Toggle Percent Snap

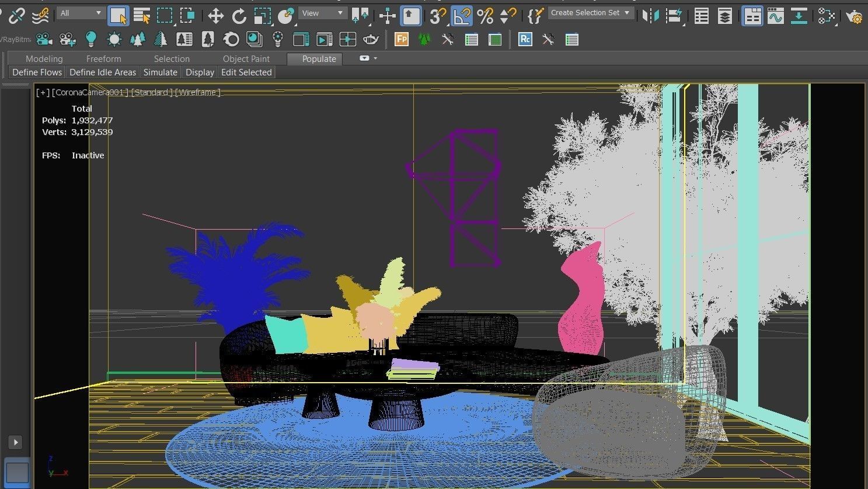point(485,16)
